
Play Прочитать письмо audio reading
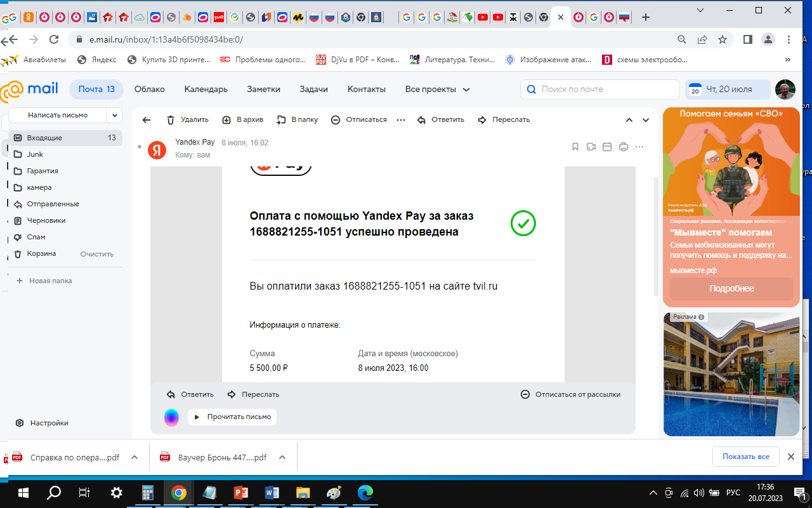232,417
